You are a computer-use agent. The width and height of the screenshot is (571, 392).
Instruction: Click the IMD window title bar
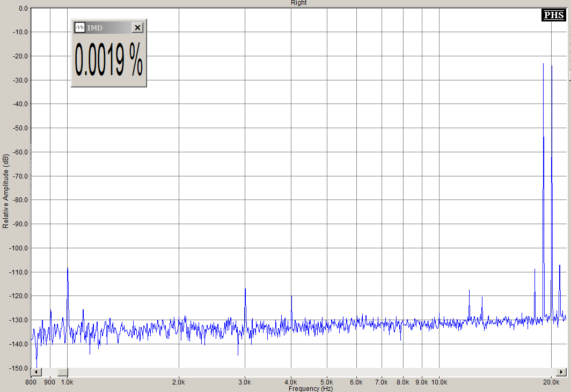(108, 28)
